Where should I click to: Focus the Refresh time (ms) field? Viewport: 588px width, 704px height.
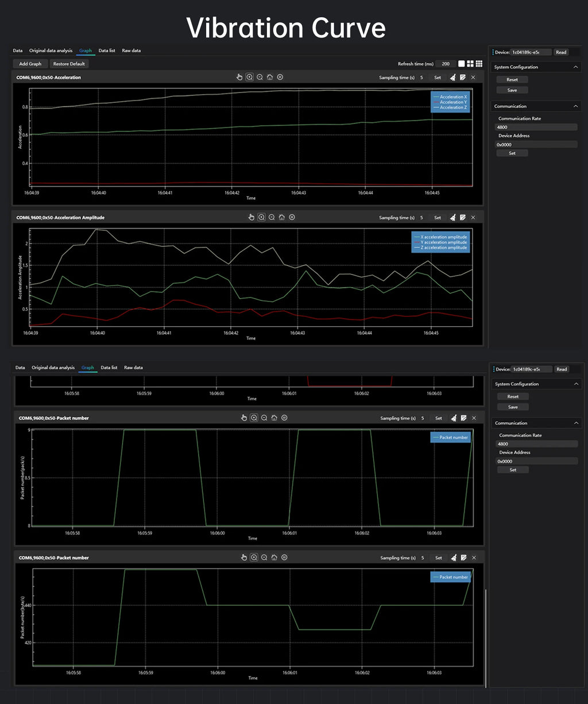click(x=446, y=64)
